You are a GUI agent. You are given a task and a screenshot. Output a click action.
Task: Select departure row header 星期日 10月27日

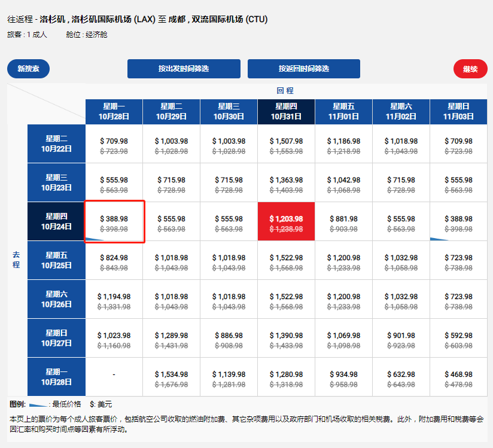[56, 338]
